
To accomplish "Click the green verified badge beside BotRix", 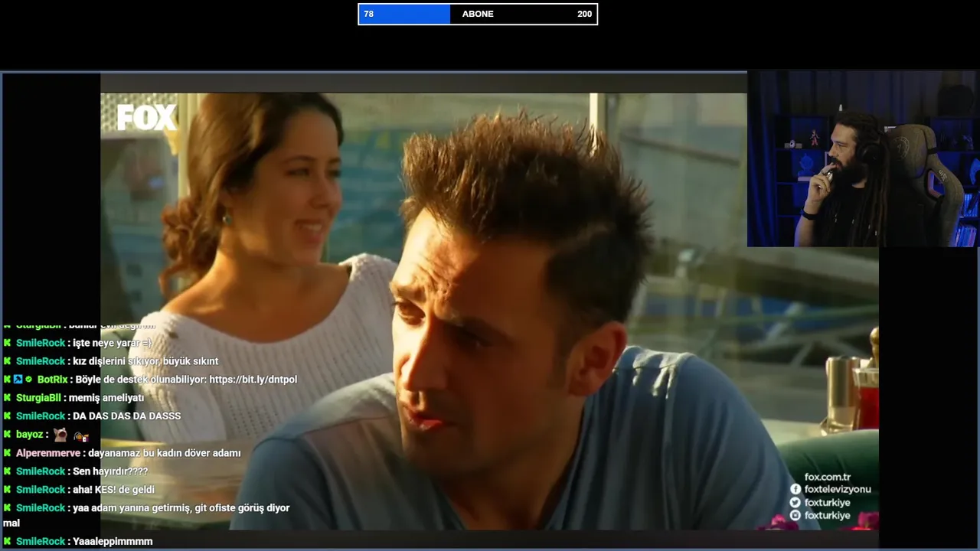I will pyautogui.click(x=29, y=380).
